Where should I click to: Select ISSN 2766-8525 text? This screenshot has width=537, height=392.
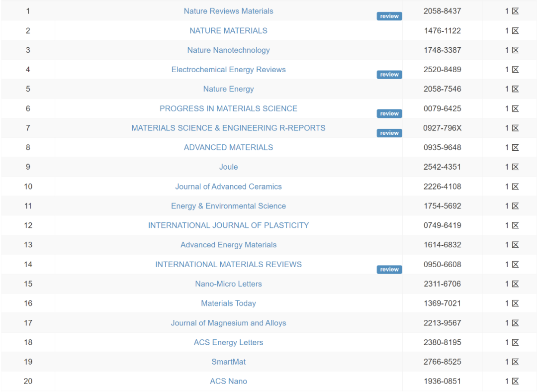coord(442,362)
